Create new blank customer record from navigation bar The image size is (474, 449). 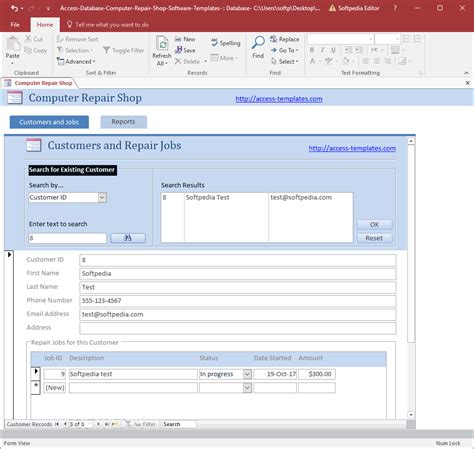pos(115,424)
